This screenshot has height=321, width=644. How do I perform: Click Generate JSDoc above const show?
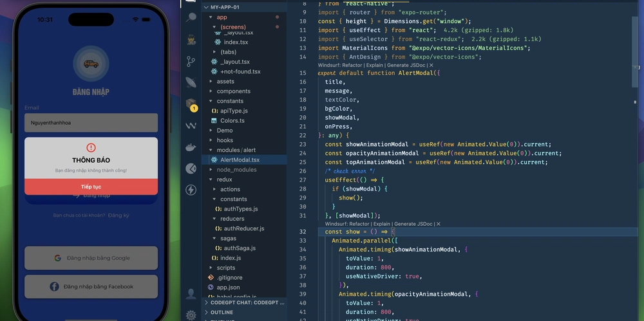[x=414, y=224]
